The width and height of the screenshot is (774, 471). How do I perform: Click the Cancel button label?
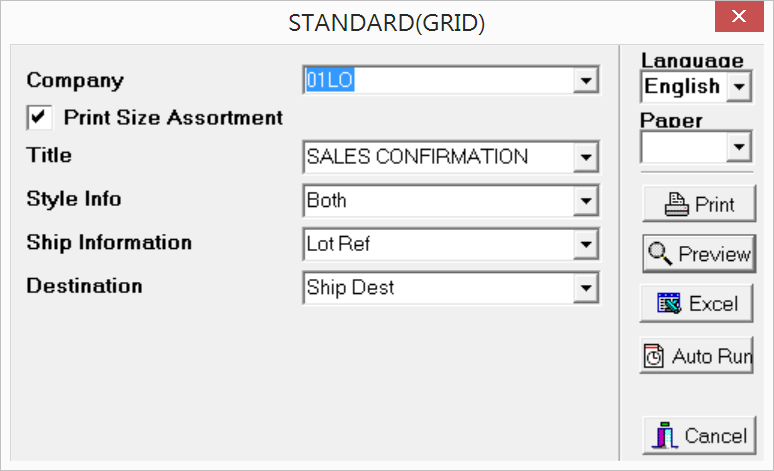(x=716, y=436)
